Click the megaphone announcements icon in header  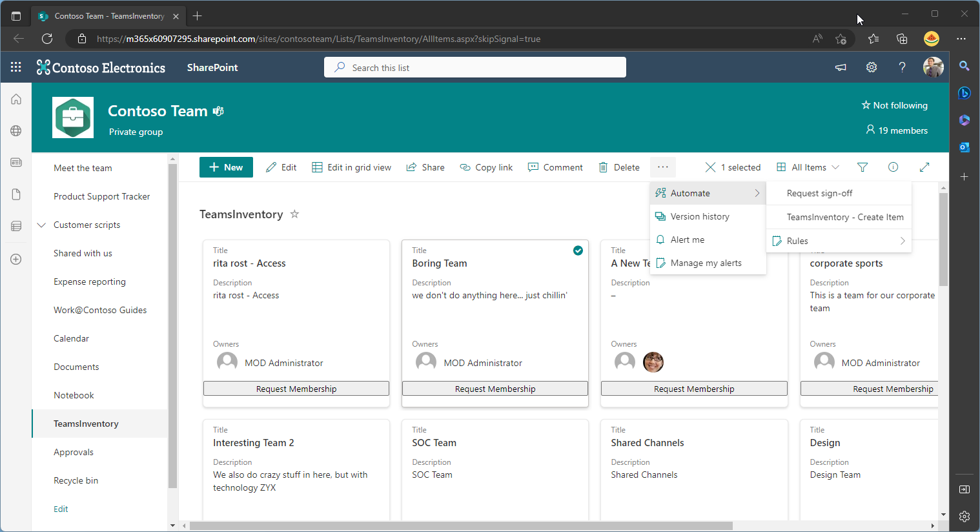(x=841, y=67)
